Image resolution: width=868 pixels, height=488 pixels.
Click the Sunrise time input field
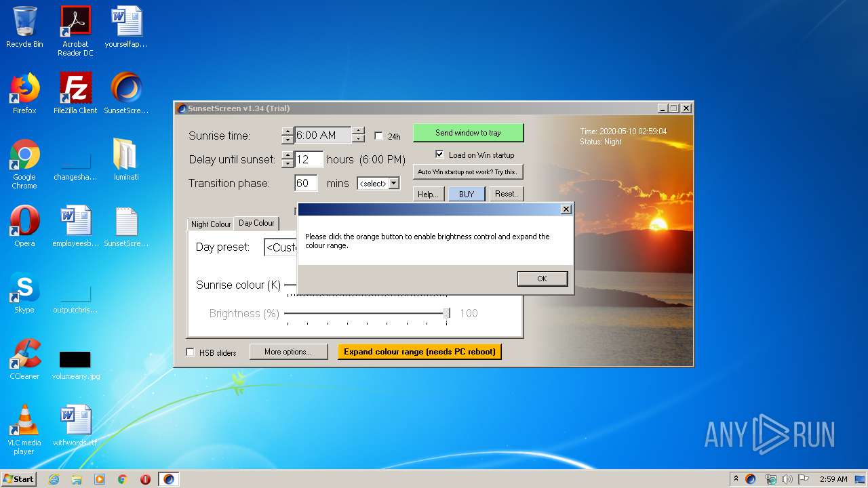click(x=323, y=136)
